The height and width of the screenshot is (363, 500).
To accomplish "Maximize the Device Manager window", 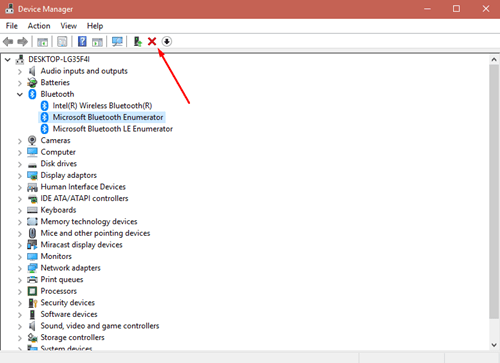I will point(456,9).
